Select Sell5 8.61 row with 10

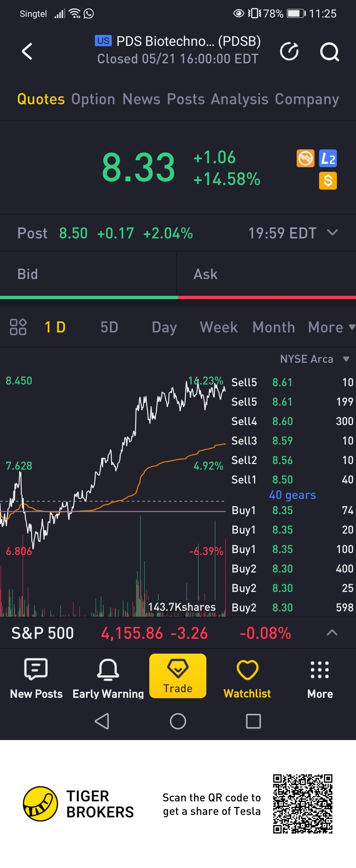[292, 382]
